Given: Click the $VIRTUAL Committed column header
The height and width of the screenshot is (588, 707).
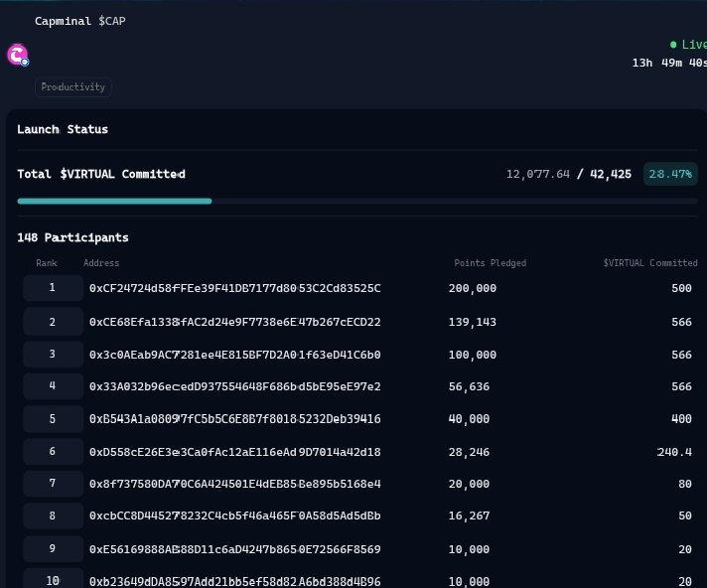Looking at the screenshot, I should pos(650,263).
